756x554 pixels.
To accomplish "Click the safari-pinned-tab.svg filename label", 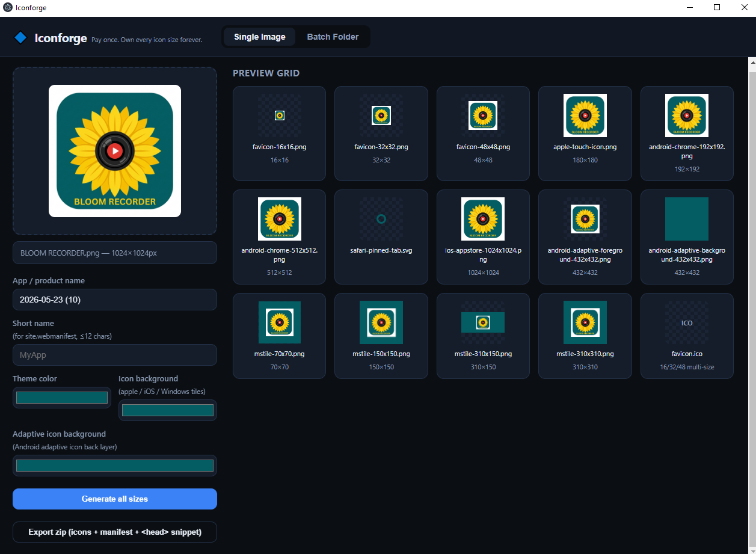I will click(x=381, y=250).
